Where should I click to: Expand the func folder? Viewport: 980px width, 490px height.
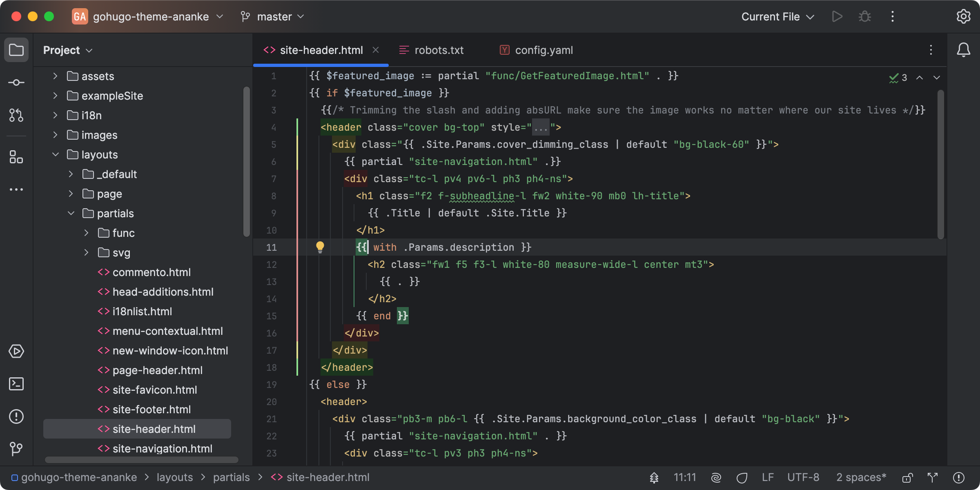coord(86,233)
